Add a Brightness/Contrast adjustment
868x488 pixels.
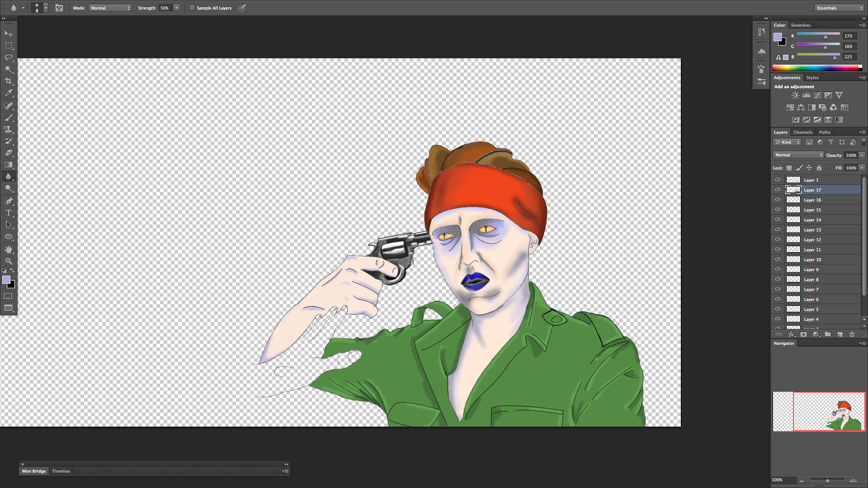coord(795,95)
